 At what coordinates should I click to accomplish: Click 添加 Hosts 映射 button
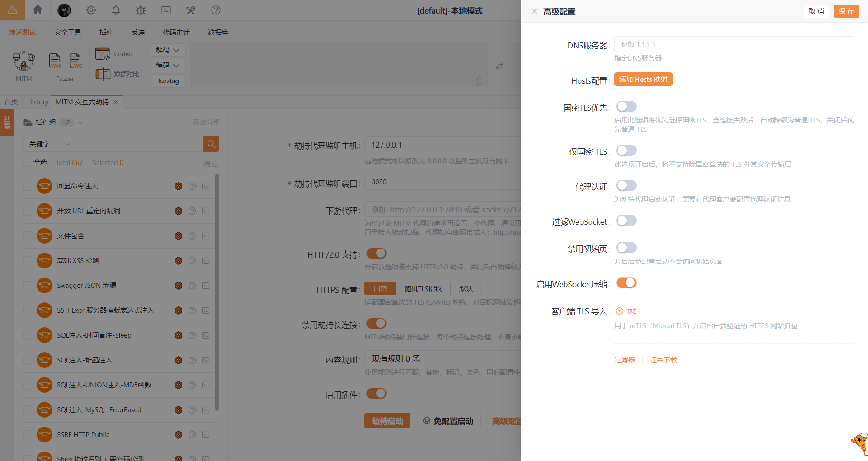tap(643, 79)
